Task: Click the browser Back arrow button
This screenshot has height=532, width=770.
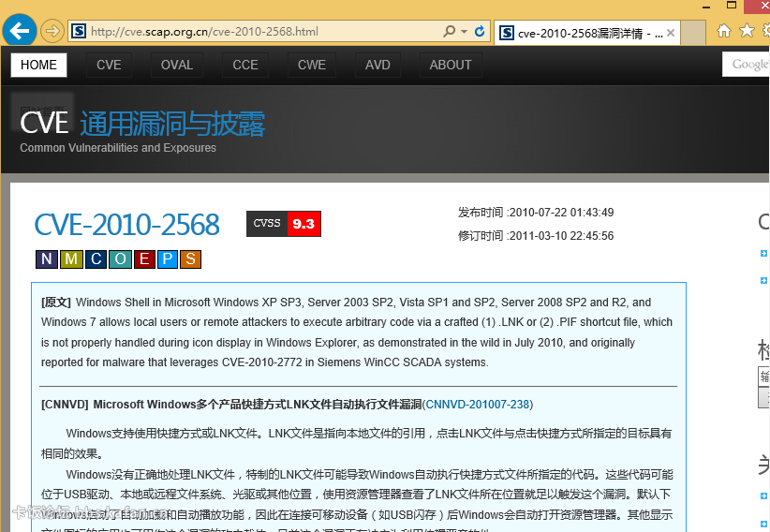Action: pyautogui.click(x=20, y=31)
